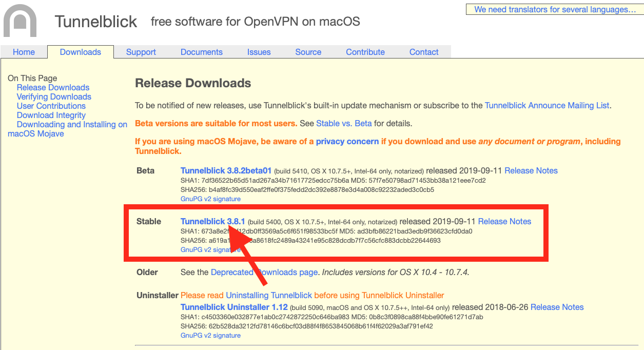Go to the Issues tab
Viewport: 644px width, 350px height.
click(259, 52)
